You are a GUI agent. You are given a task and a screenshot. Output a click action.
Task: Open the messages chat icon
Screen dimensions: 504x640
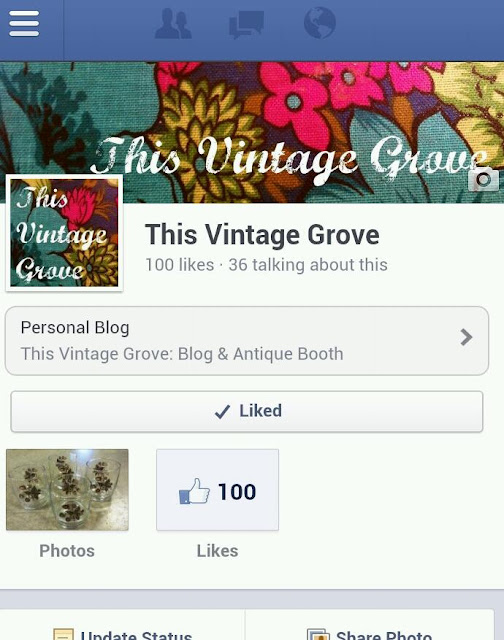tap(246, 24)
